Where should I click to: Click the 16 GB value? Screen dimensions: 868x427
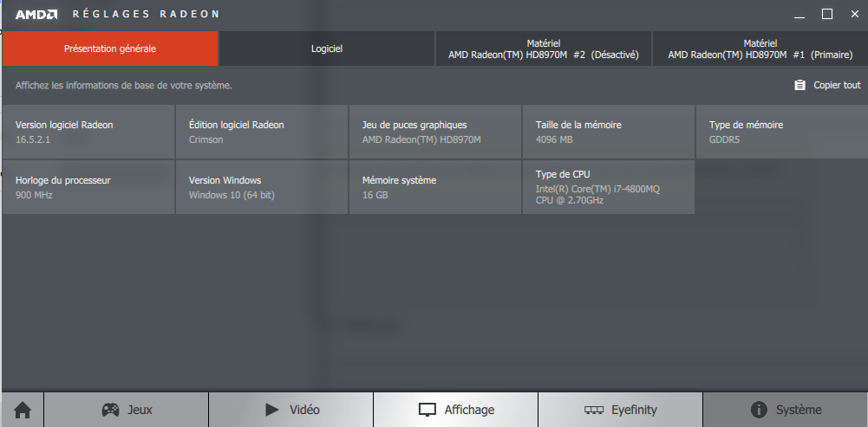point(375,195)
